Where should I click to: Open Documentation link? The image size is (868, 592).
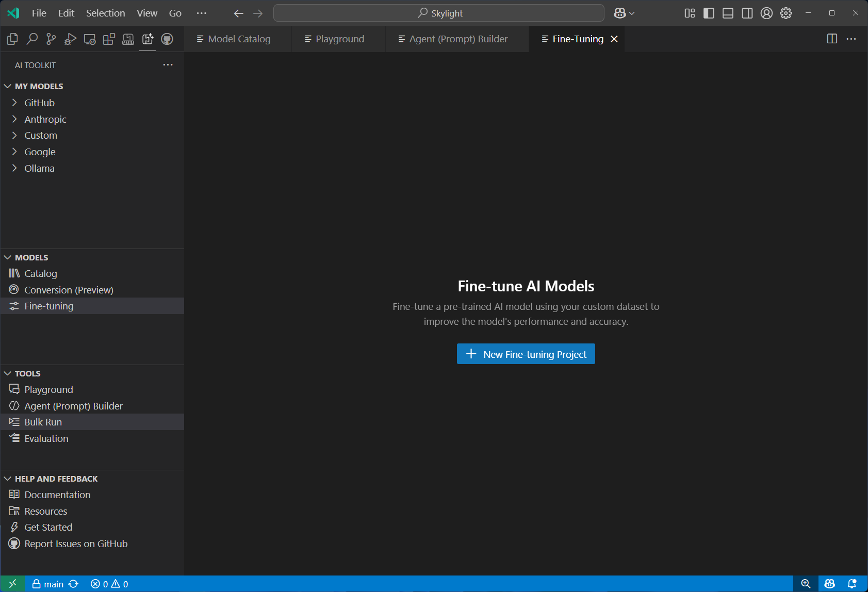(x=92, y=495)
